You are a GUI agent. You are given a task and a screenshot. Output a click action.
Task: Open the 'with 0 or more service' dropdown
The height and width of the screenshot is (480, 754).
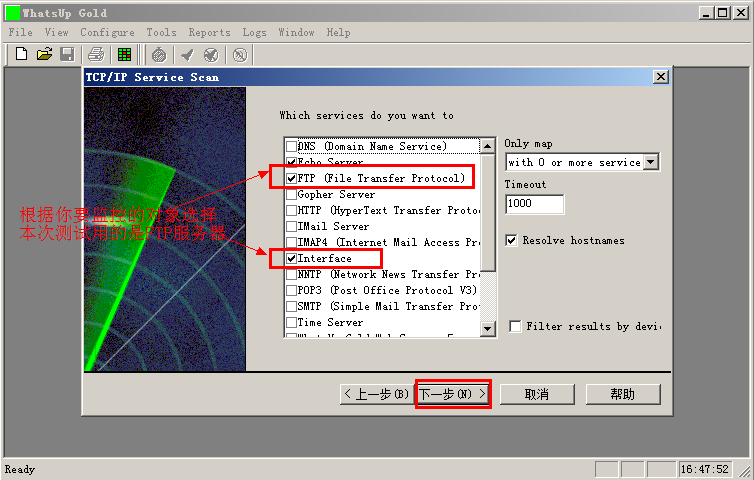pyautogui.click(x=651, y=162)
